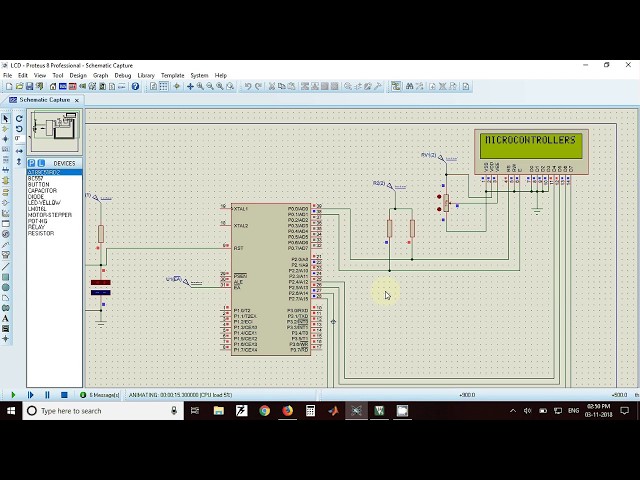The height and width of the screenshot is (480, 640).
Task: Select the 2D Text 'A' tool
Action: pyautogui.click(x=5, y=318)
